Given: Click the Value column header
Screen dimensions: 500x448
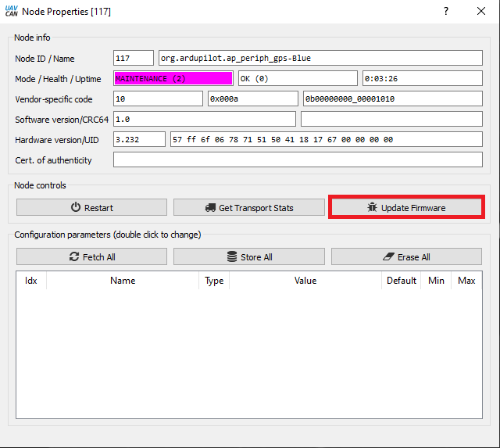Looking at the screenshot, I should pos(305,281).
